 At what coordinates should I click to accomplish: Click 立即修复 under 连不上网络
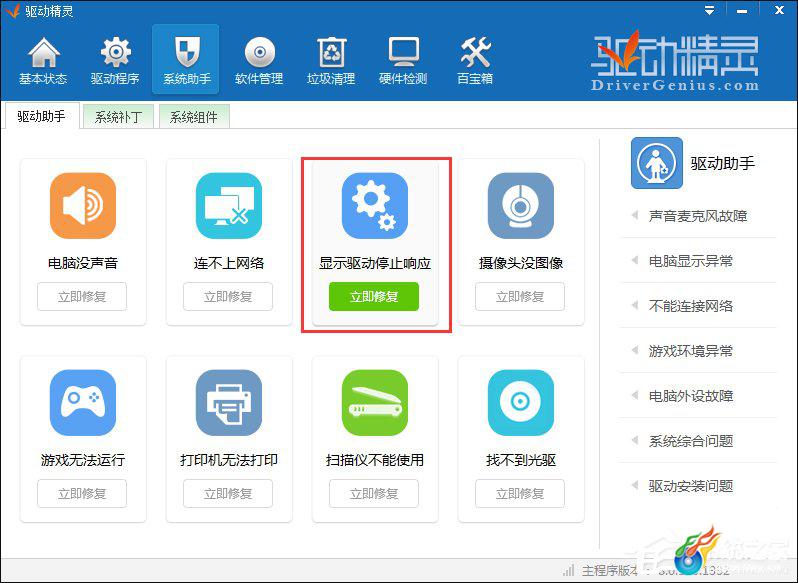pyautogui.click(x=228, y=297)
